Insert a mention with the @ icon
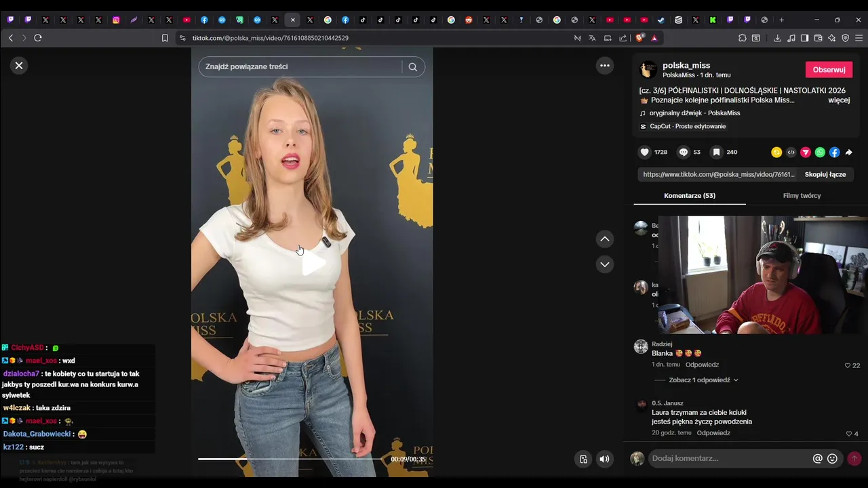868x488 pixels. (x=818, y=459)
